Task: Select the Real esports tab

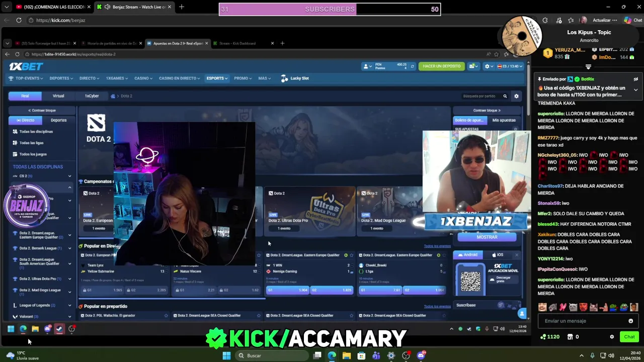Action: click(x=25, y=96)
